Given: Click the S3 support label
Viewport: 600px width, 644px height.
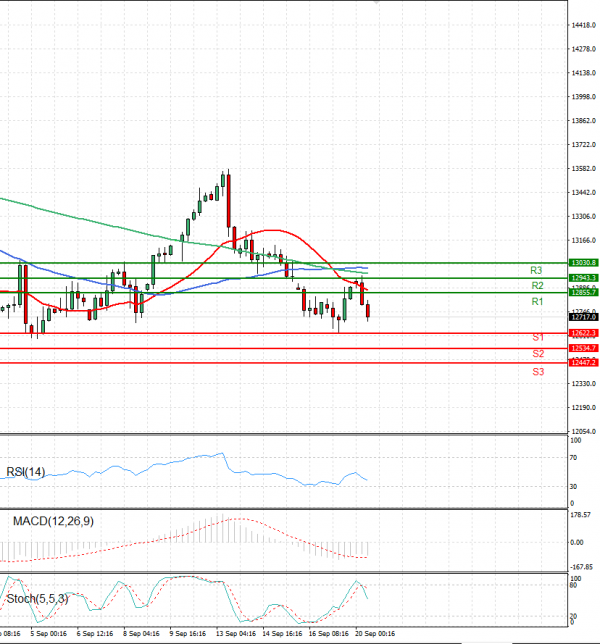Looking at the screenshot, I should [538, 372].
